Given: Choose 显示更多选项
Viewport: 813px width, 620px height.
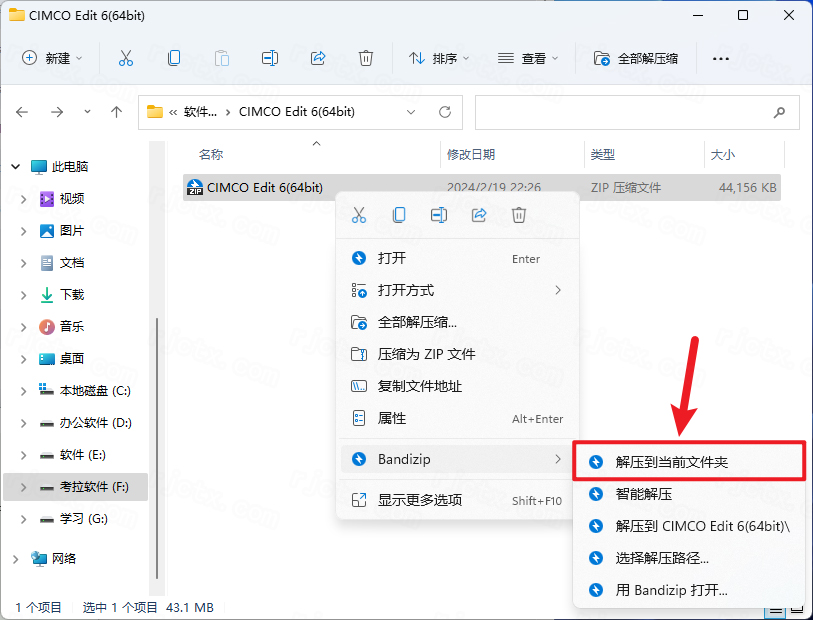Looking at the screenshot, I should tap(457, 500).
